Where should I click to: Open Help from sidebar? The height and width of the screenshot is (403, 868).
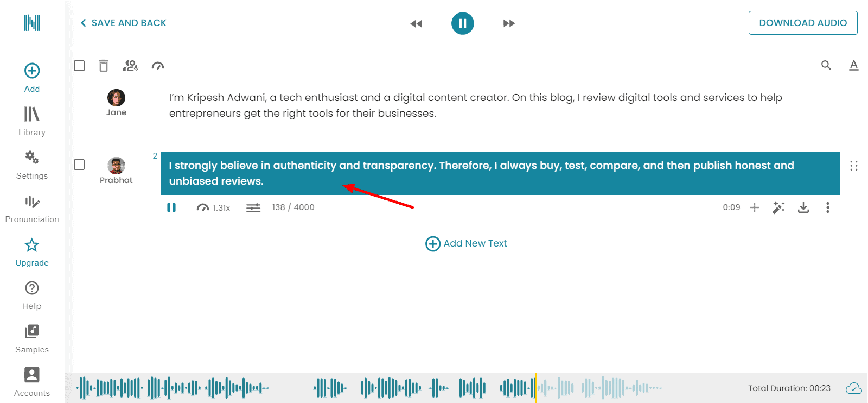[32, 295]
